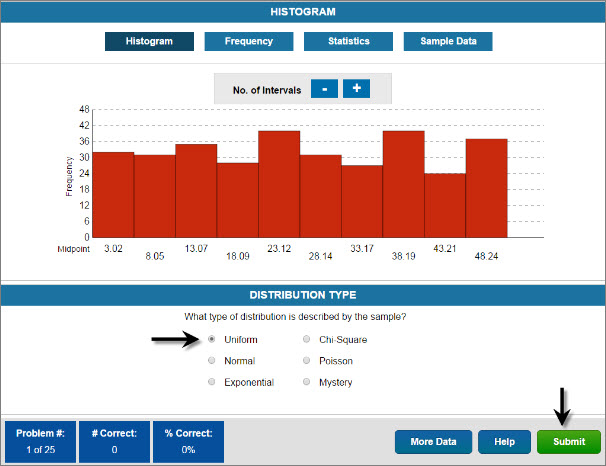
Task: Select the histogram bar at midpoint 43.21
Action: pos(445,205)
